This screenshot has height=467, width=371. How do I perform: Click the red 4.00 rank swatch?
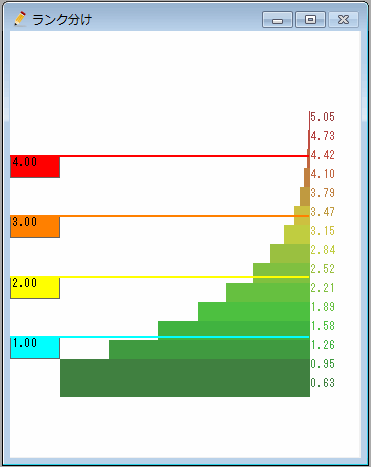pos(35,167)
